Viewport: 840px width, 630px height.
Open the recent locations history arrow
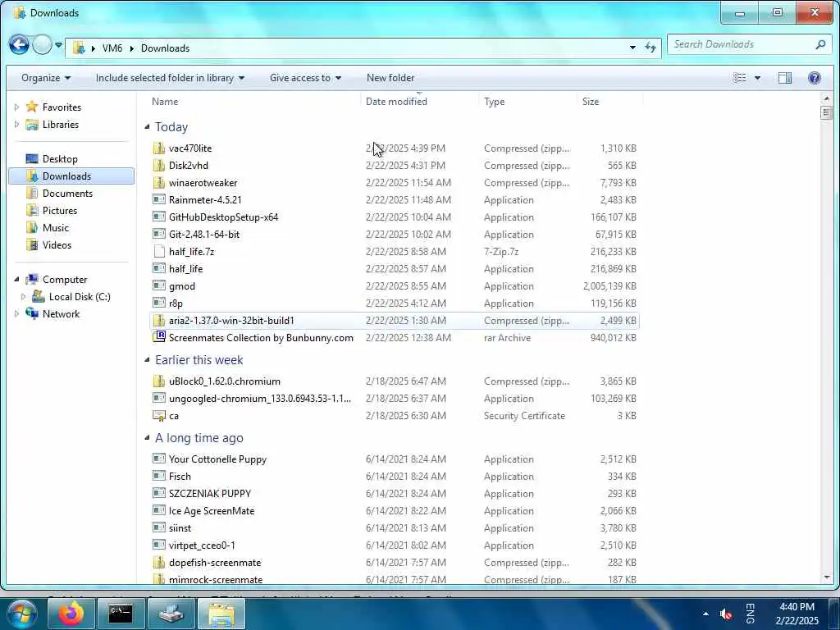[58, 46]
